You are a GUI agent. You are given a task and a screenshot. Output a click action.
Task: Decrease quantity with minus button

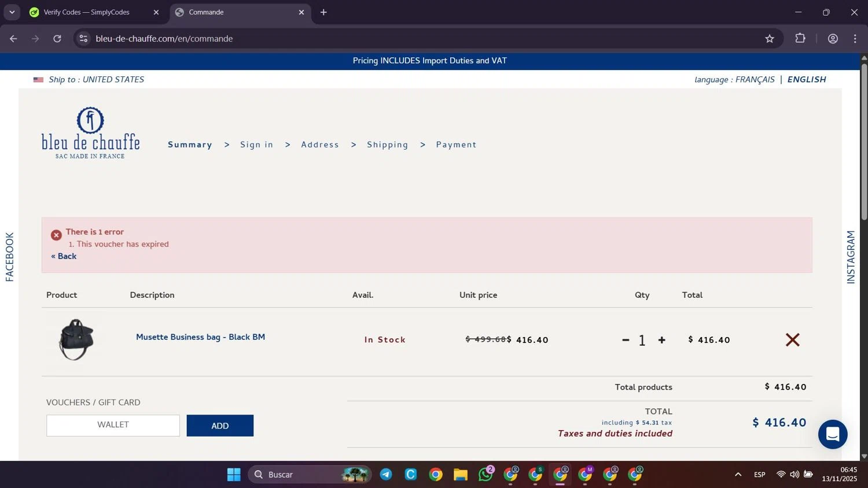click(626, 340)
